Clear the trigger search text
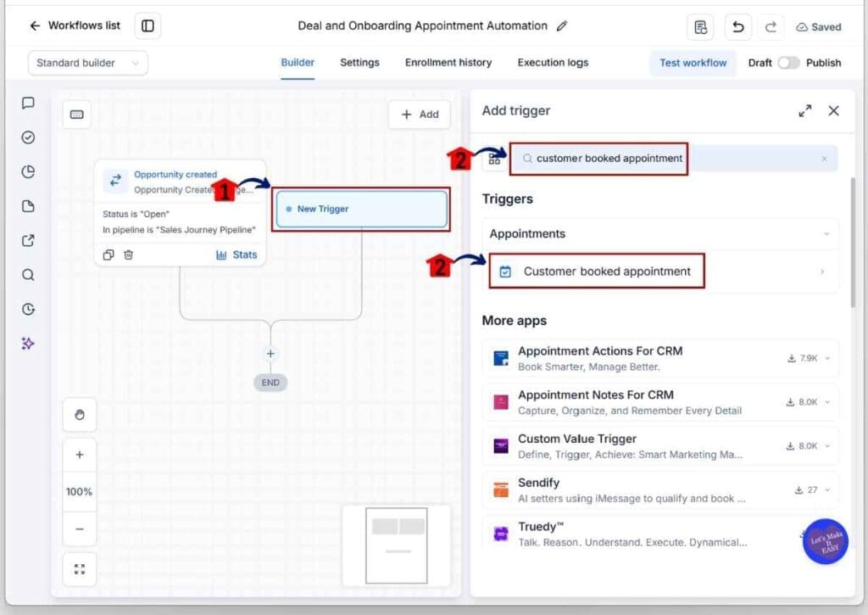Screen dimensions: 868x615 coord(824,159)
